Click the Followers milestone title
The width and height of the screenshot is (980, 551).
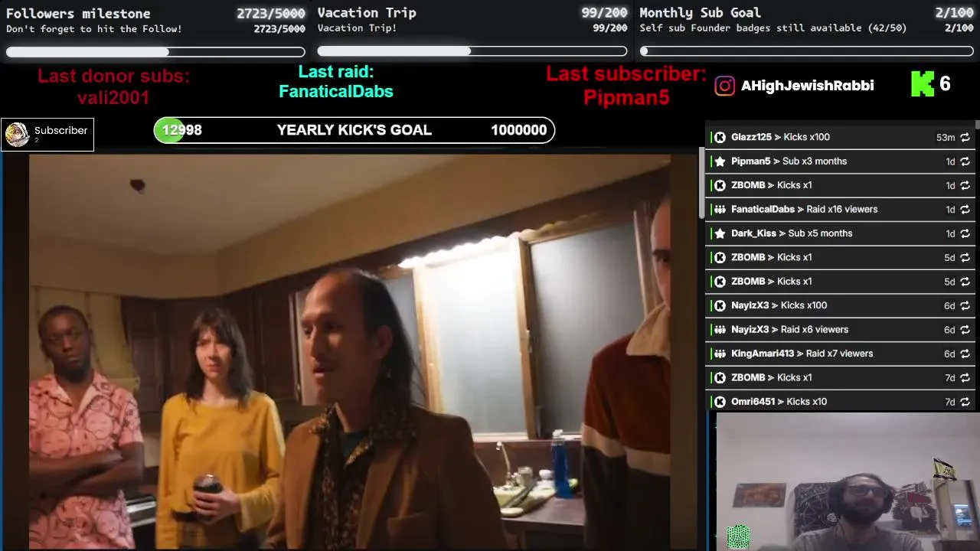[78, 14]
